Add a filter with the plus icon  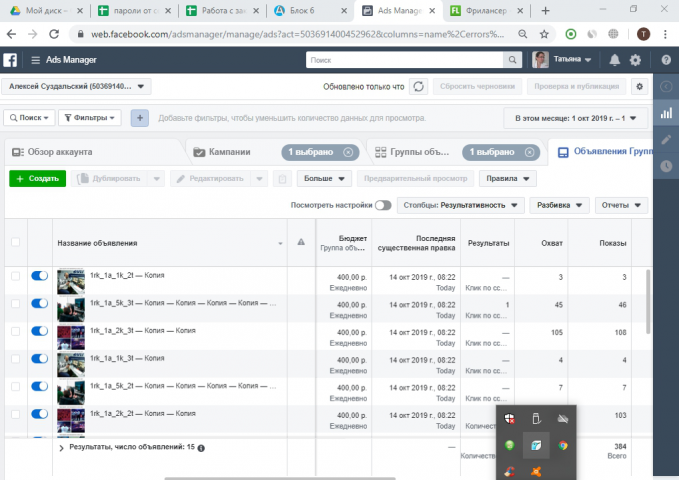pyautogui.click(x=140, y=118)
